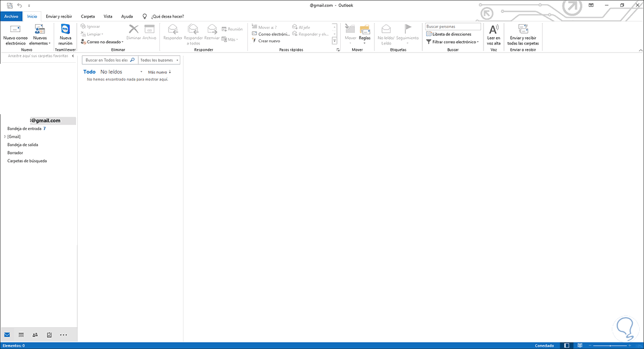Click the Undo quick access icon
This screenshot has height=349, width=644.
19,5
